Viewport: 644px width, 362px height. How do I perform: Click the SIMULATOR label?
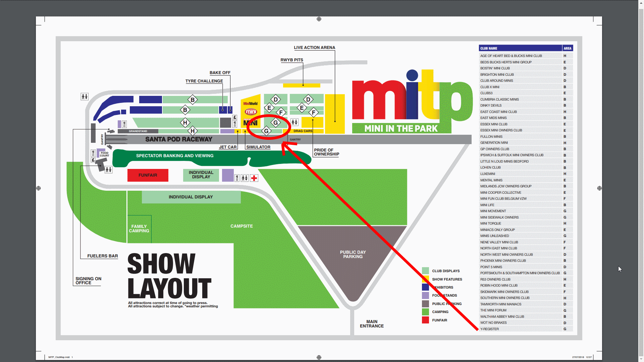[x=258, y=147]
